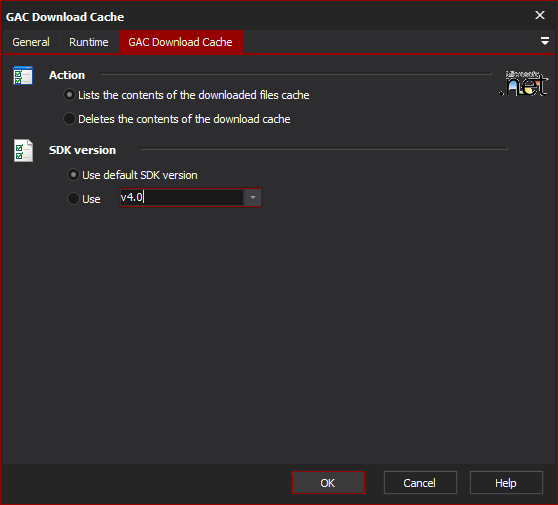Switch to the Runtime tab

(89, 42)
